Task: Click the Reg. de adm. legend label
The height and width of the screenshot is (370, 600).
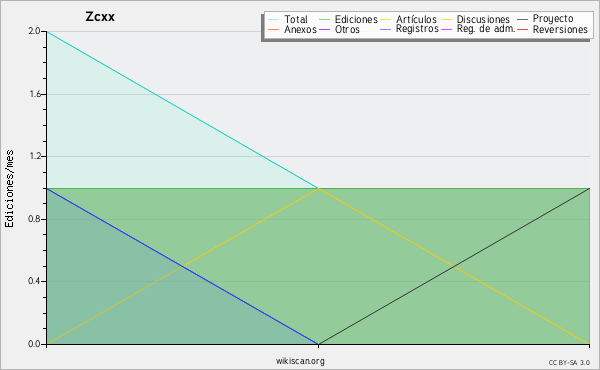Action: [486, 29]
